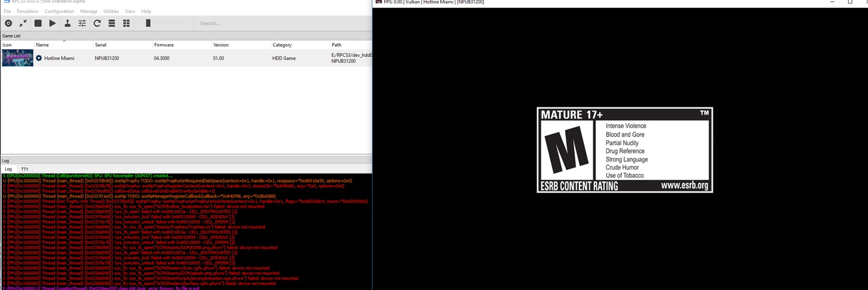Open the Config sliders icon
Screen dimensions: 868x290
(x=82, y=23)
